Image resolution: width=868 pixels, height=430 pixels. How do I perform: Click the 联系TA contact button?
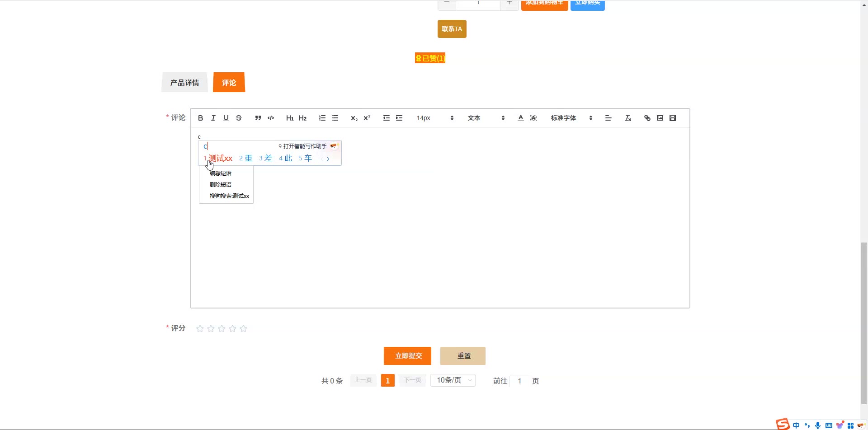point(452,29)
